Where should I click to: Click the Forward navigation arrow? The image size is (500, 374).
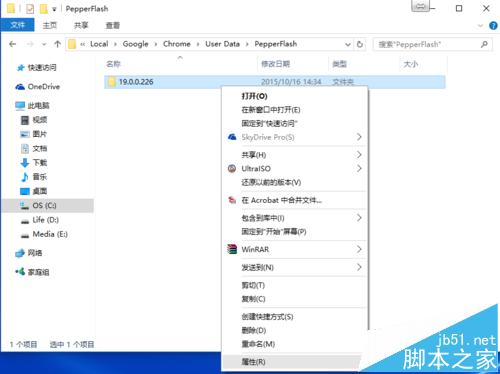pos(30,44)
